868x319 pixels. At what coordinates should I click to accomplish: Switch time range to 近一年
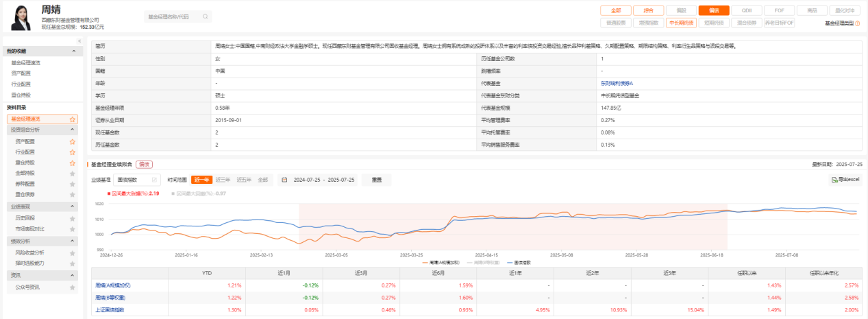pos(201,180)
